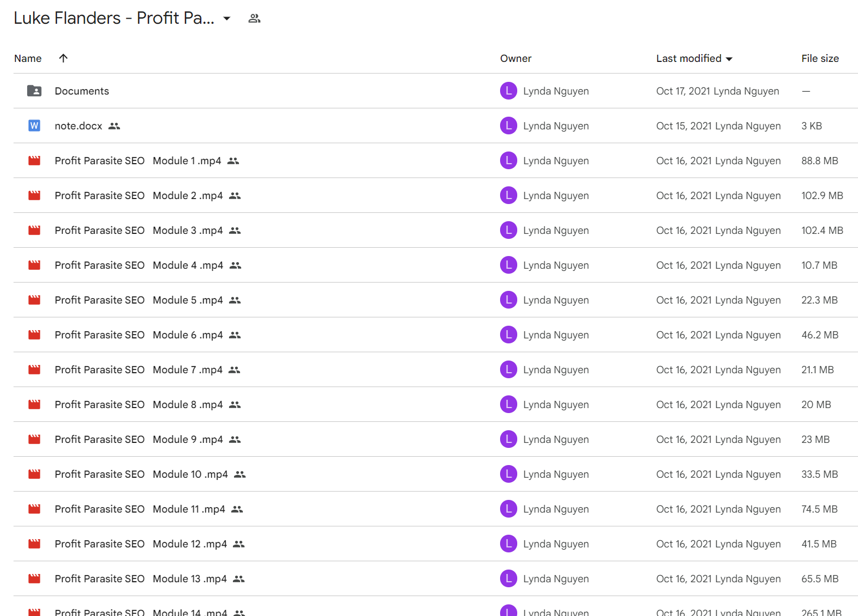Click the shared icon next to Module 8 .mp4
858x616 pixels.
coord(235,405)
